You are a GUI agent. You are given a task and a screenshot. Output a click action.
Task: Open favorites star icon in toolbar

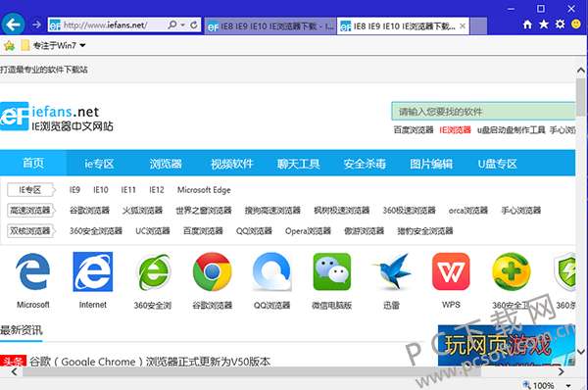[x=543, y=24]
